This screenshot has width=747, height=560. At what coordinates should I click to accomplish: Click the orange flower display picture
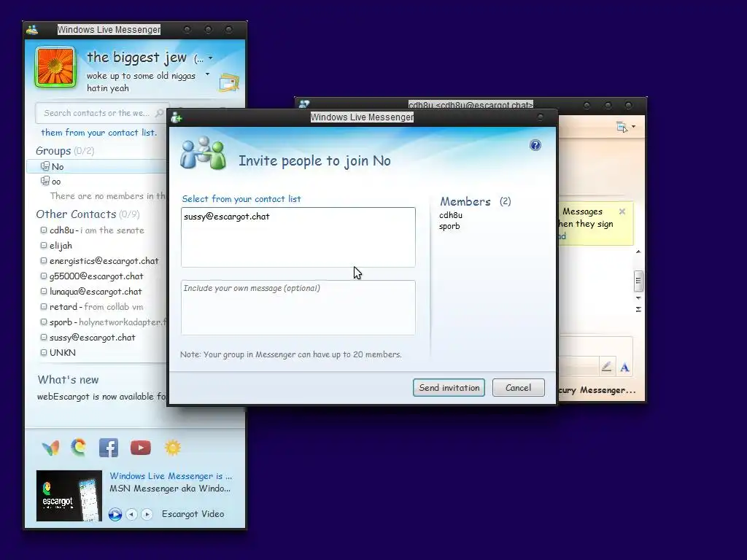point(55,67)
